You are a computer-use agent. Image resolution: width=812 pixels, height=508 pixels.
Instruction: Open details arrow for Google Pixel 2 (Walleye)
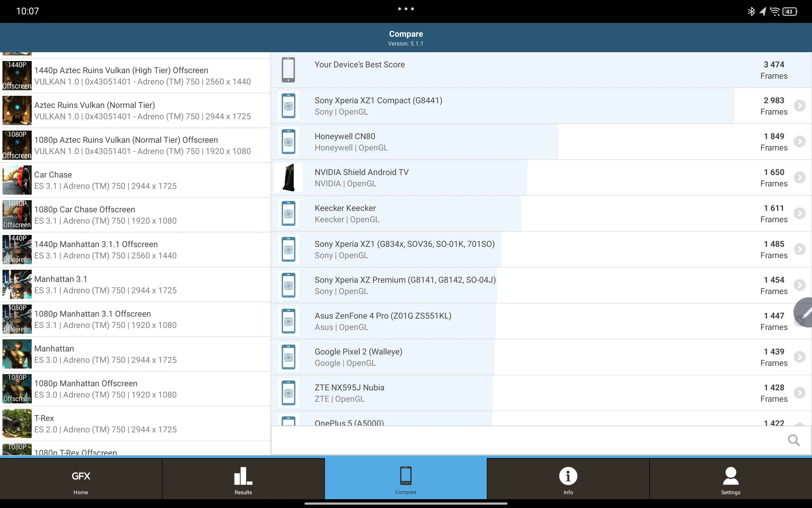799,357
